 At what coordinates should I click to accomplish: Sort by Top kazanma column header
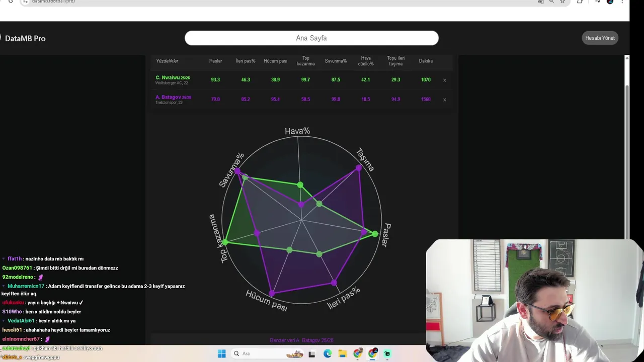305,61
